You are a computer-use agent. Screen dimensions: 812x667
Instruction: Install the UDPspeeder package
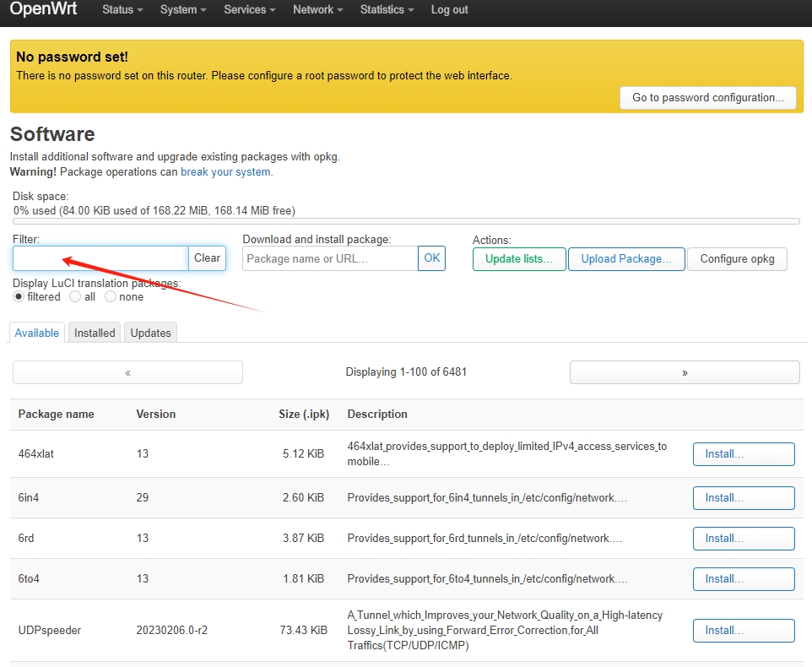744,631
